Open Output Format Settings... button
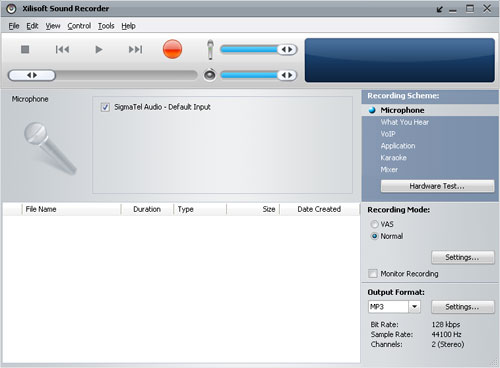Viewport: 500px width, 368px height. 463,307
